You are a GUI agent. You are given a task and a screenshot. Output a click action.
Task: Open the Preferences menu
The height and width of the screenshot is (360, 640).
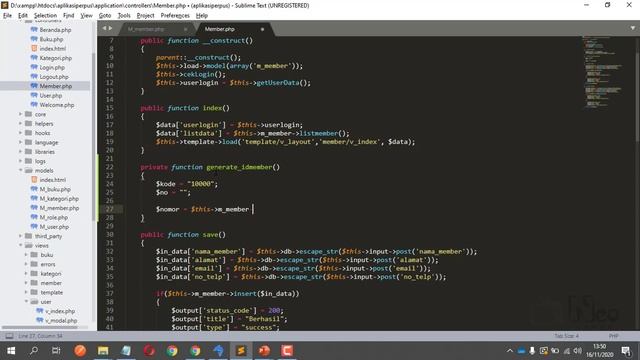pyautogui.click(x=175, y=16)
